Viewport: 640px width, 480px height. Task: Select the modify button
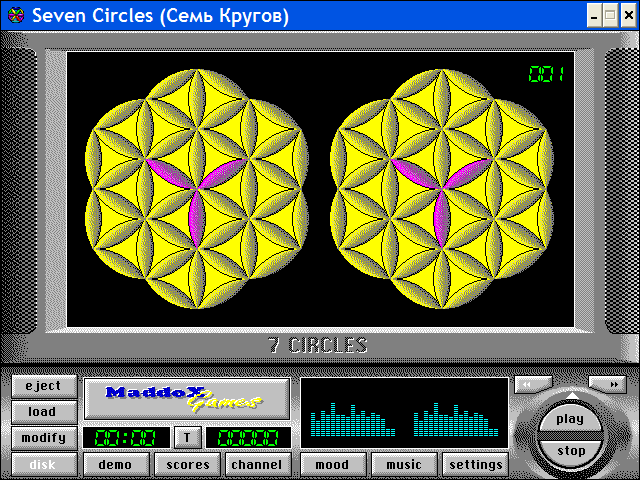(x=44, y=438)
